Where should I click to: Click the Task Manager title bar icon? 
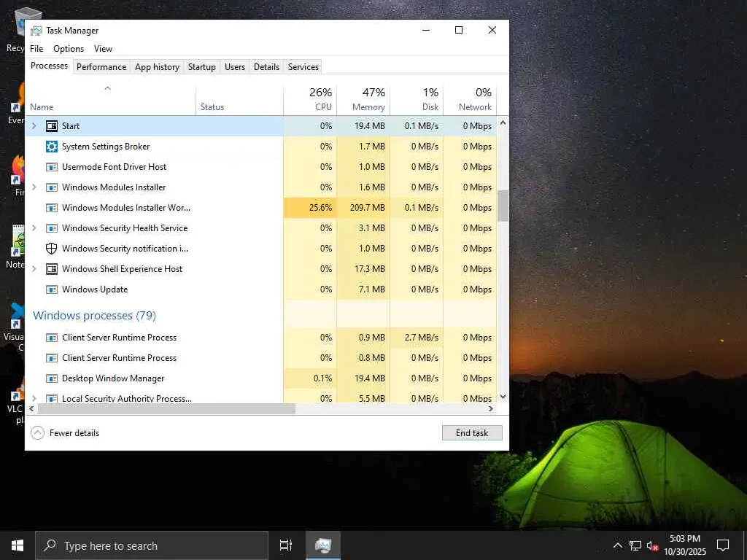36,31
